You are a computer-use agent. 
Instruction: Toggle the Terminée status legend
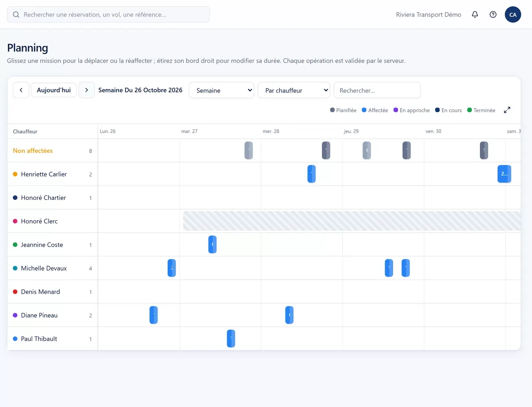click(x=481, y=110)
